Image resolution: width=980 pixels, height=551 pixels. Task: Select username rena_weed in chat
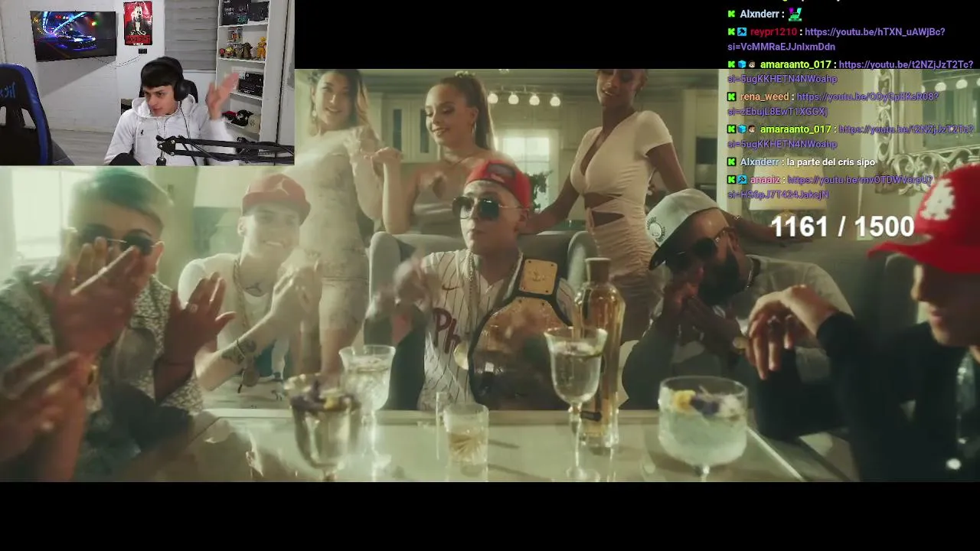coord(764,97)
